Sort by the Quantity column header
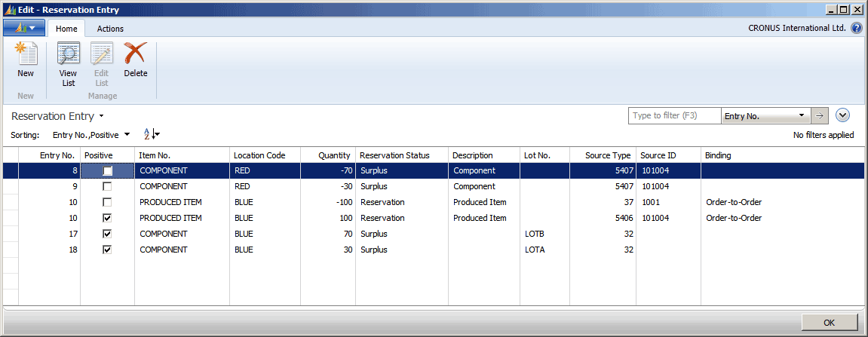Image resolution: width=868 pixels, height=337 pixels. (327, 155)
